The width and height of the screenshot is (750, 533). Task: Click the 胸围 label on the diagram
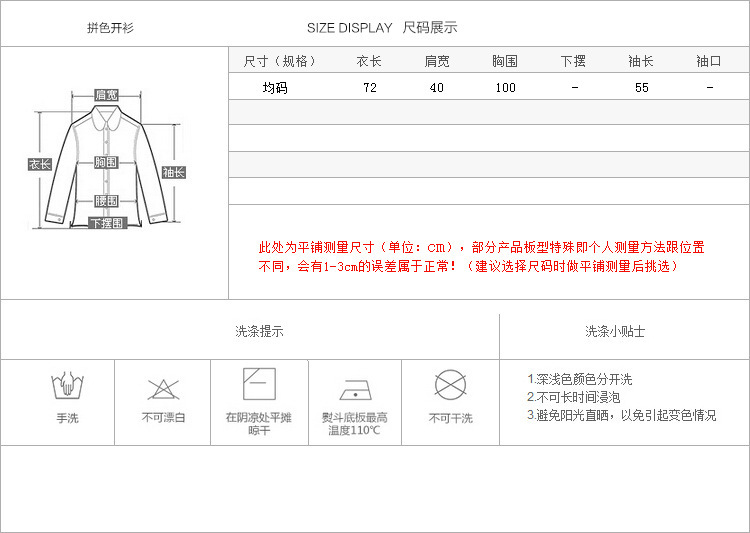(x=106, y=162)
